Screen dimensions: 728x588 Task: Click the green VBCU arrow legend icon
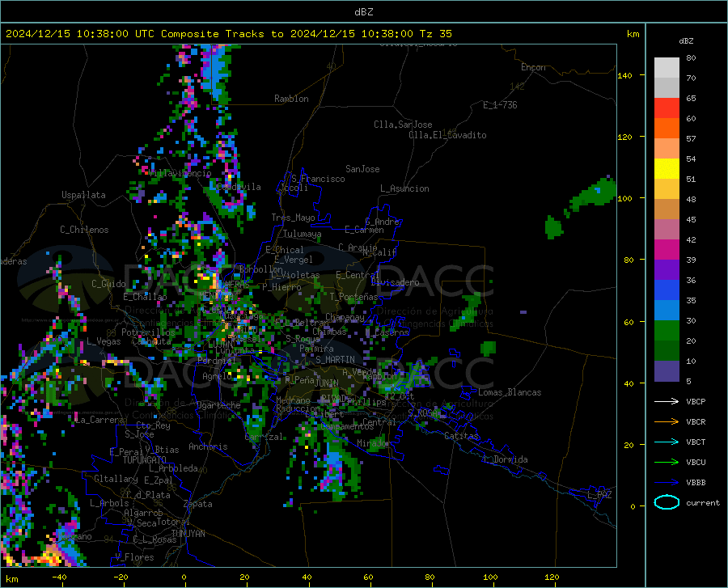point(667,463)
